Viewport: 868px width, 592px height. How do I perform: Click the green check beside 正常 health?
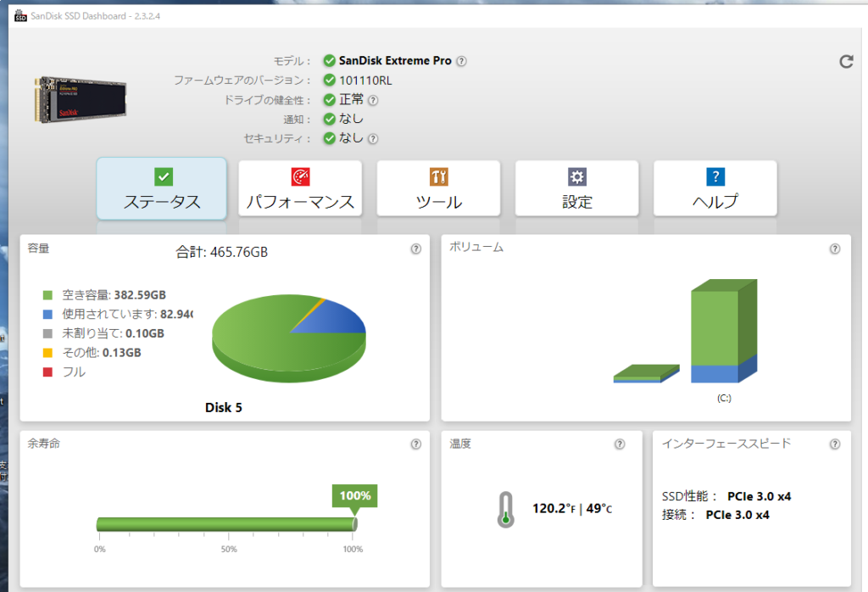coord(330,100)
